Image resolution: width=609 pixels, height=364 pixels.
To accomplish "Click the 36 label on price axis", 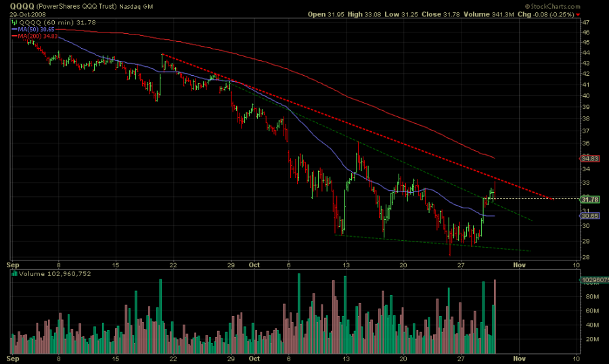I will [x=586, y=143].
